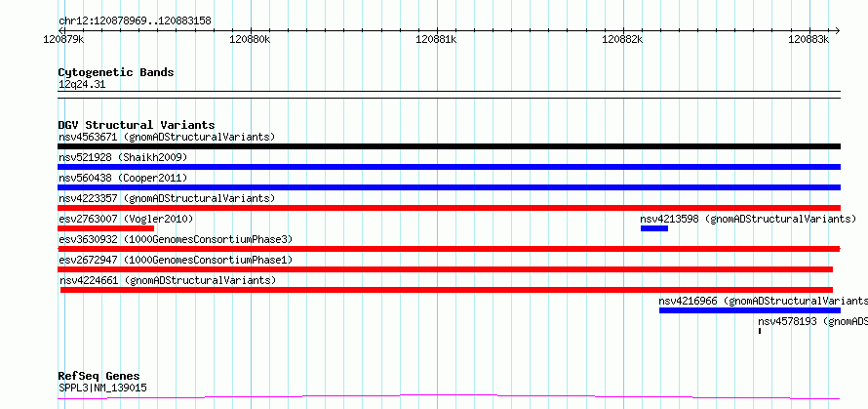The height and width of the screenshot is (409, 868).
Task: Click the nsv4578193 label text
Action: (813, 321)
